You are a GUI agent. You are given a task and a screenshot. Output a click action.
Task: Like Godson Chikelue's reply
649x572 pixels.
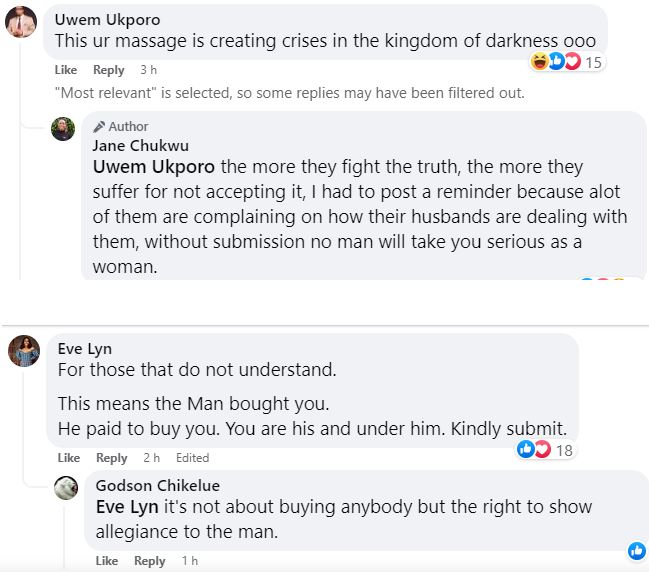click(106, 561)
